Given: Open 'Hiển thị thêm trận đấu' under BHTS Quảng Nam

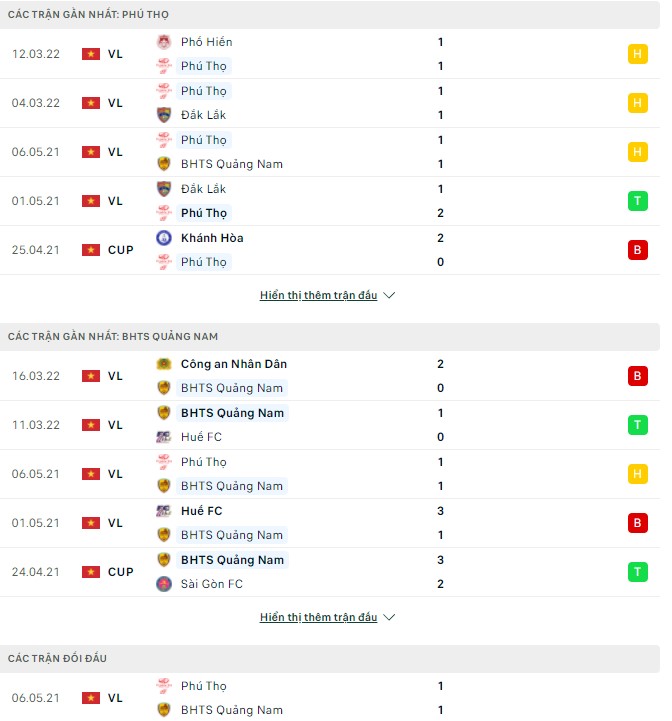Looking at the screenshot, I should coord(318,618).
